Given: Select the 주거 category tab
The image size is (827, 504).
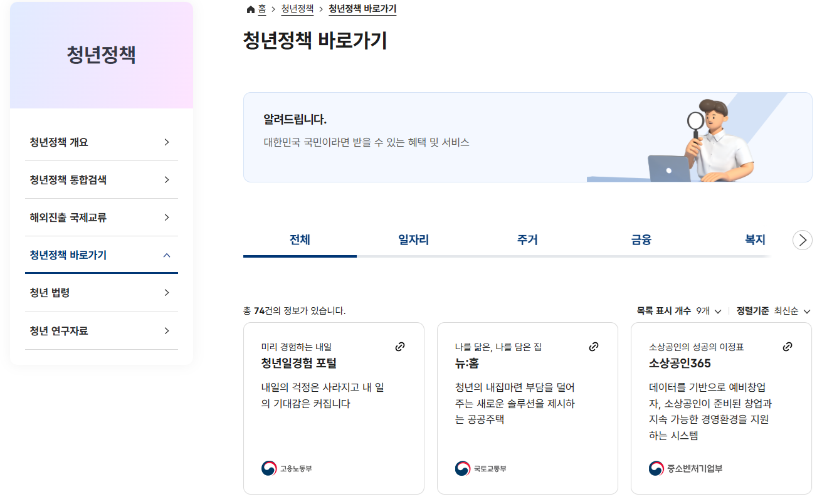Looking at the screenshot, I should (527, 240).
